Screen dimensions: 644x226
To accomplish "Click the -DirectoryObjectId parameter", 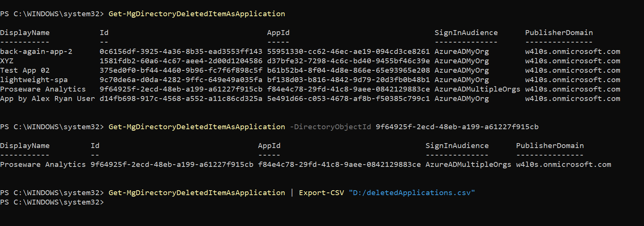I will point(330,127).
